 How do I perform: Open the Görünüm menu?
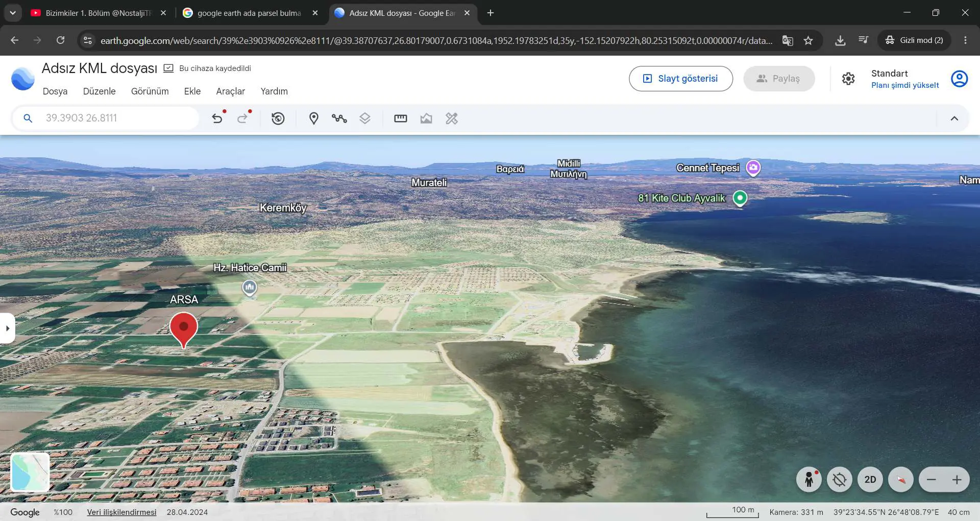click(150, 91)
